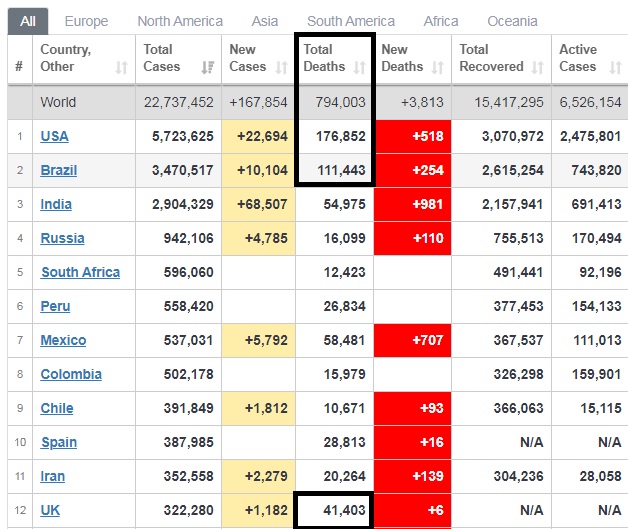The image size is (628, 529).
Task: Click UK new cases +1,182
Action: (x=266, y=511)
